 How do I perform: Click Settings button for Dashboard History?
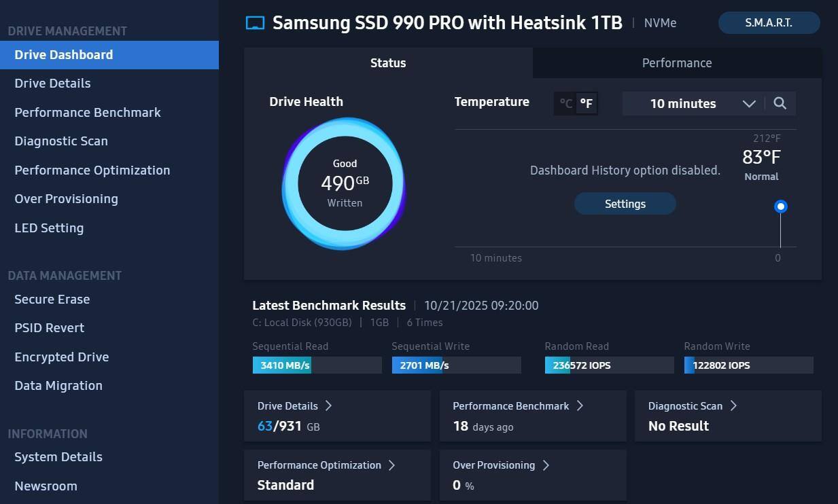tap(625, 204)
